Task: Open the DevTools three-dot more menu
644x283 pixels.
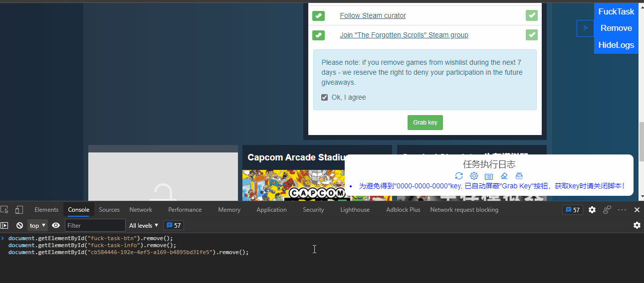Action: 622,210
